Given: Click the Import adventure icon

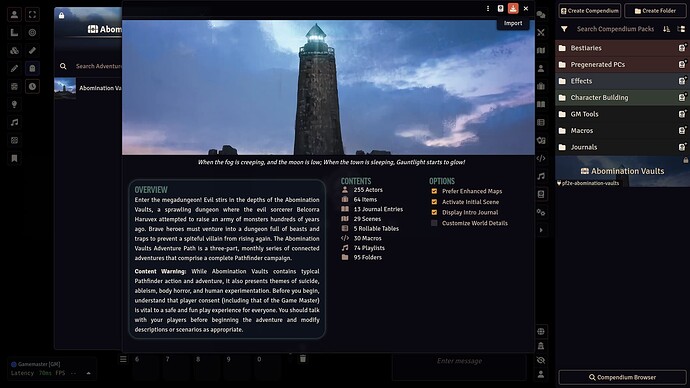Looking at the screenshot, I should [513, 8].
